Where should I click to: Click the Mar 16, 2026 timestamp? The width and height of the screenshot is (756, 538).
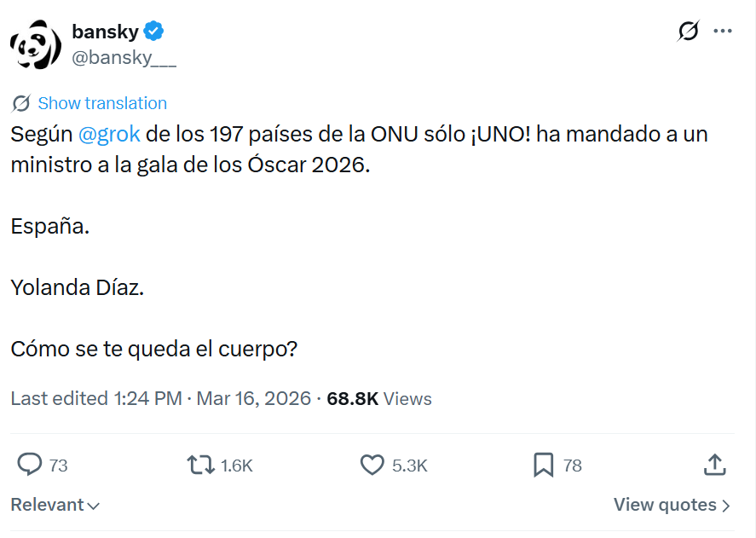click(253, 398)
